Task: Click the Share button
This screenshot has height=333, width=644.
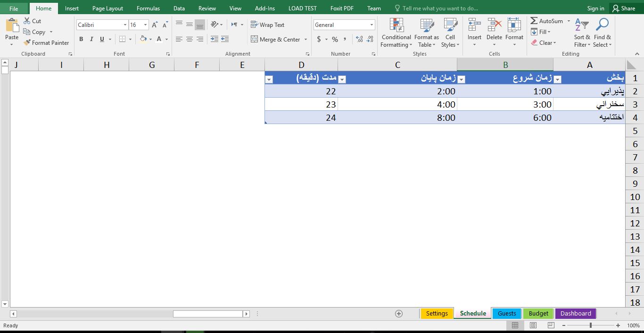Action: click(624, 8)
